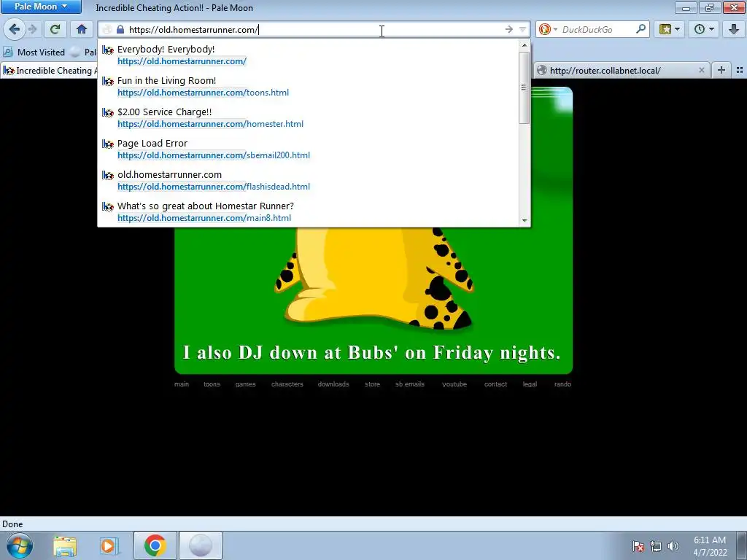Image resolution: width=747 pixels, height=560 pixels.
Task: Click the toons footer link
Action: pyautogui.click(x=212, y=384)
